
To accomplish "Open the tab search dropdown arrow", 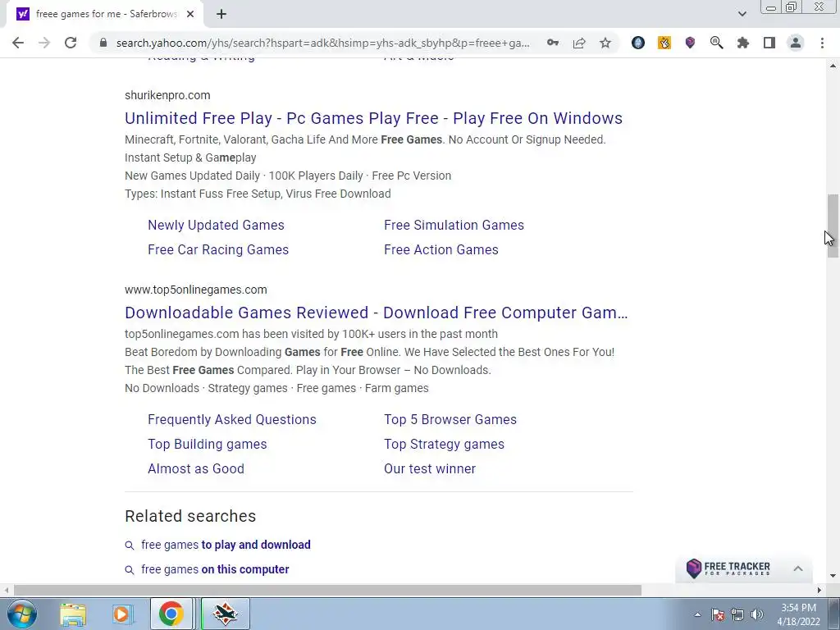I will pos(742,14).
